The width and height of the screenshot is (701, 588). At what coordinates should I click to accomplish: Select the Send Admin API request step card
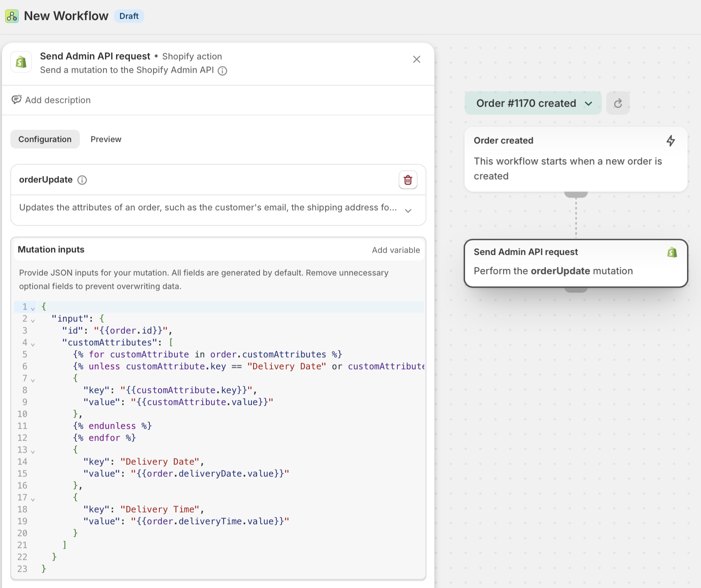576,263
